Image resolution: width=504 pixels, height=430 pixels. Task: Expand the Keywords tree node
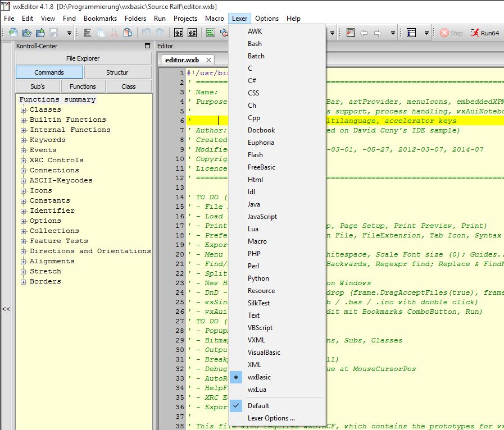(x=24, y=140)
